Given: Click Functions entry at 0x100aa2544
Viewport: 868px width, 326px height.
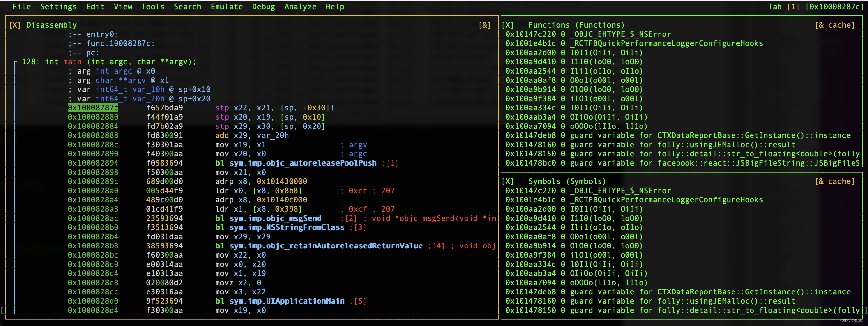Looking at the screenshot, I should tap(574, 71).
